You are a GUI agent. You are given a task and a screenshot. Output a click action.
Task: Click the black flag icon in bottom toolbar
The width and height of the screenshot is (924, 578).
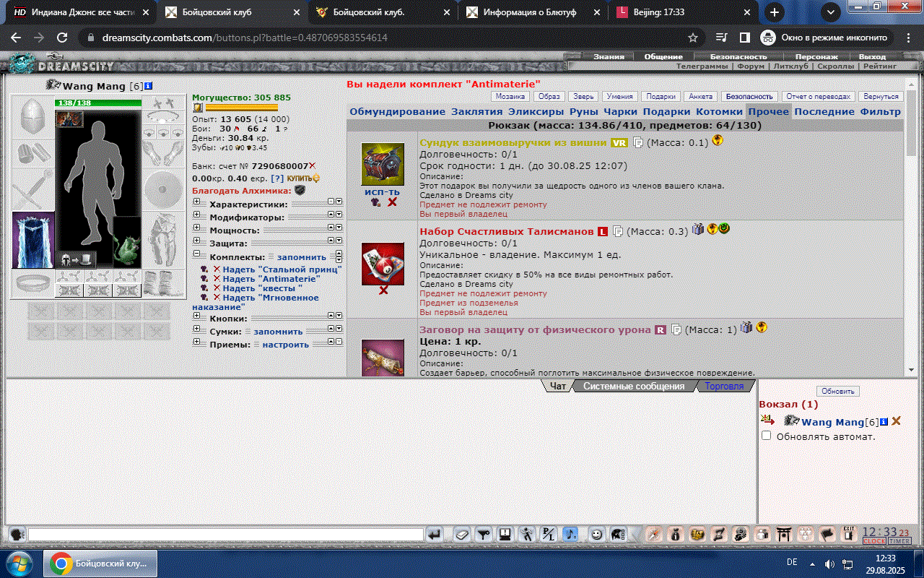pyautogui.click(x=827, y=535)
